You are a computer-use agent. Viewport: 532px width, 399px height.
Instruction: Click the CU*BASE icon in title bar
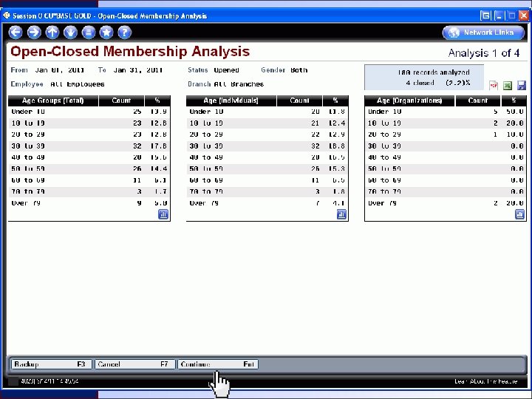(7, 16)
